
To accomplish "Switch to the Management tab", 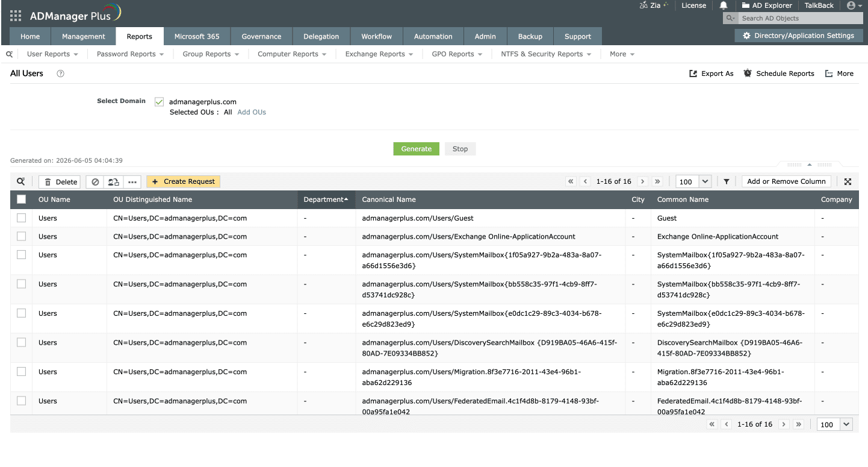I will click(84, 36).
